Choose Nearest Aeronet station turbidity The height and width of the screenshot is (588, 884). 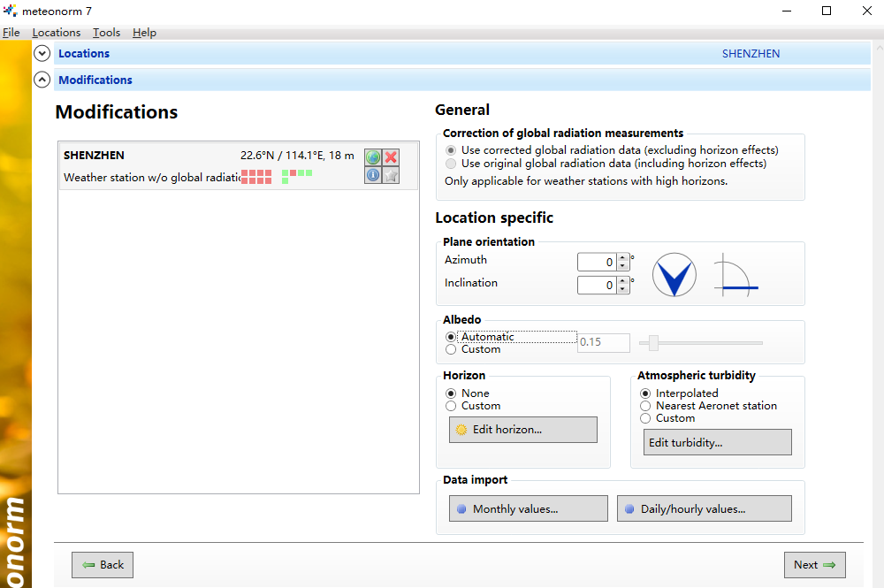(x=646, y=406)
